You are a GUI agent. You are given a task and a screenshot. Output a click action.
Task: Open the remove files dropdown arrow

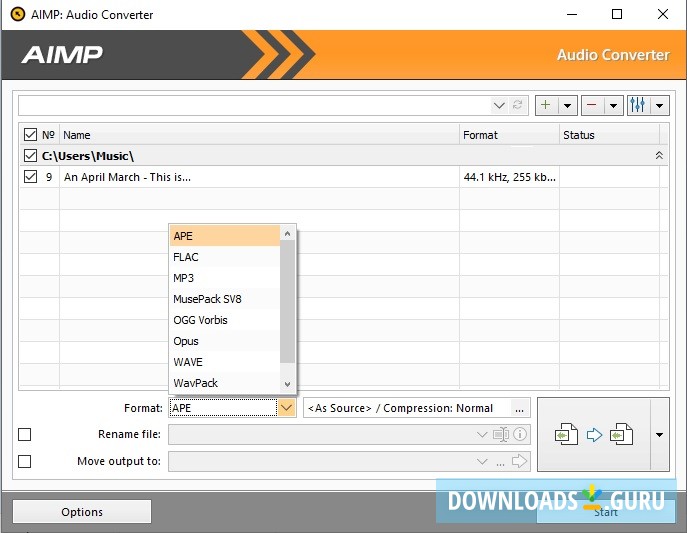coord(613,106)
